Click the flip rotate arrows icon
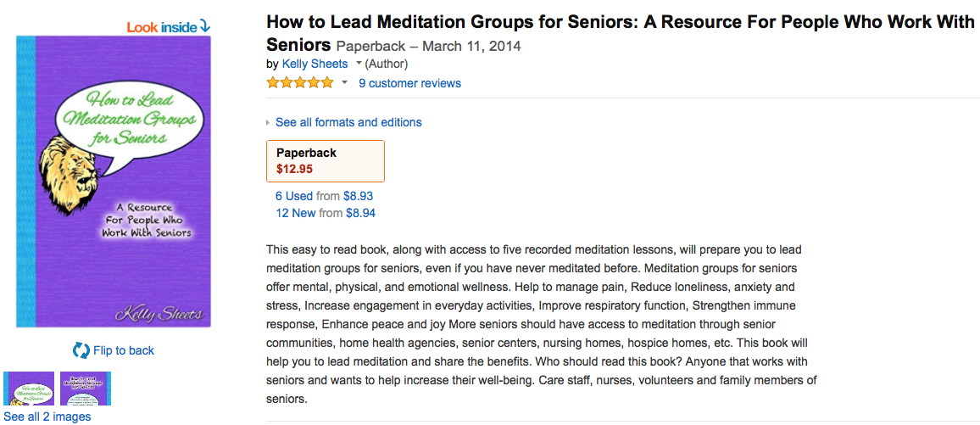The width and height of the screenshot is (980, 425). point(81,350)
